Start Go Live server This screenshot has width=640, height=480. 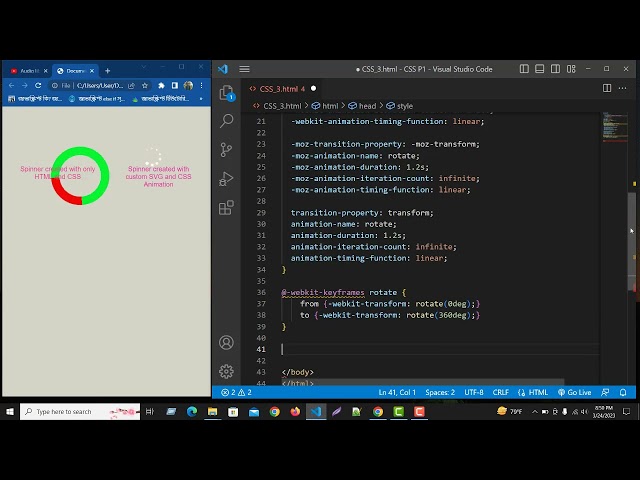tap(574, 392)
